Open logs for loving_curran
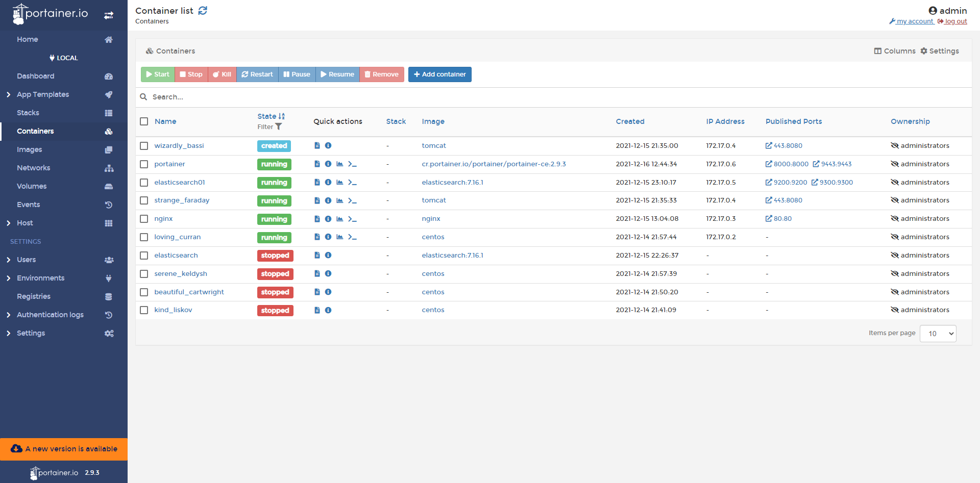Image resolution: width=980 pixels, height=483 pixels. point(317,237)
